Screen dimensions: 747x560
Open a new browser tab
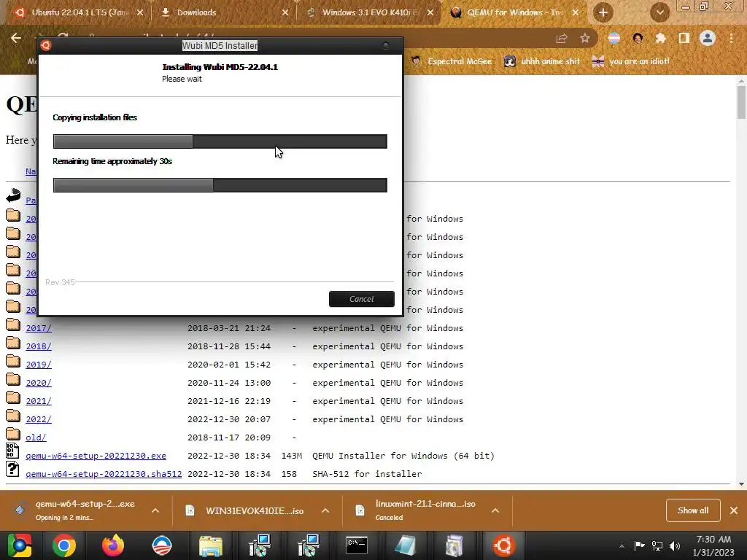[x=603, y=12]
